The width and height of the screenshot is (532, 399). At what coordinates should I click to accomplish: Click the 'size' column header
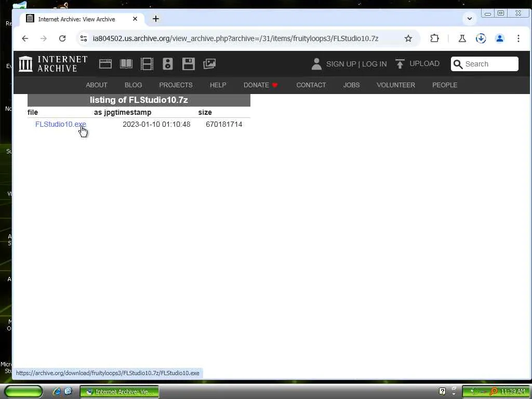(205, 112)
